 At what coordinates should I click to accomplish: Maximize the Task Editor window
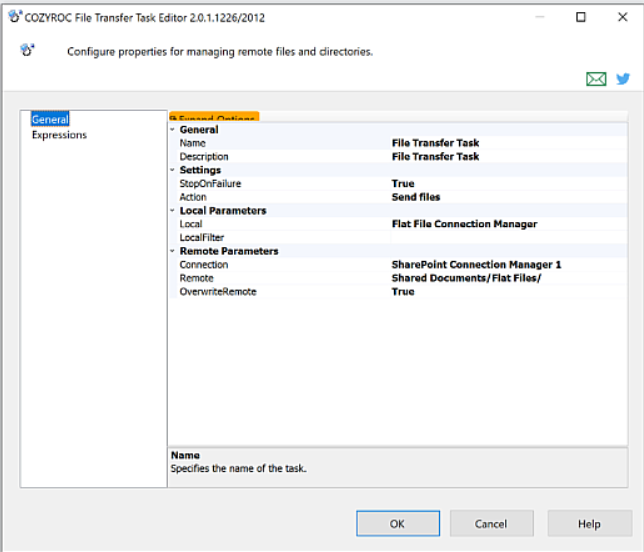click(581, 17)
